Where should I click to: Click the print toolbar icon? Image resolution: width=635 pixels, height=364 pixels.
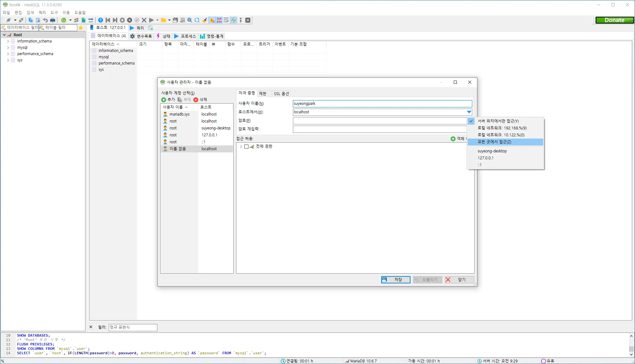(x=53, y=20)
